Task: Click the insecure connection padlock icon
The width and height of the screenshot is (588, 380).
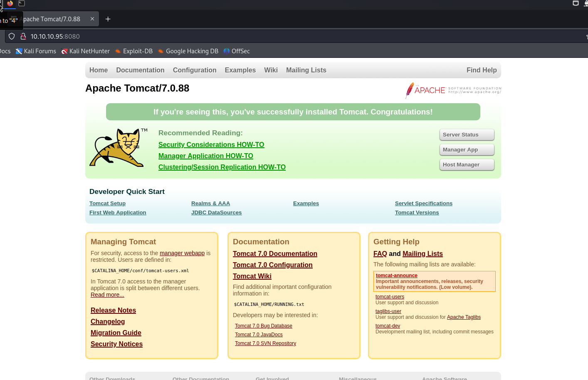Action: click(23, 36)
